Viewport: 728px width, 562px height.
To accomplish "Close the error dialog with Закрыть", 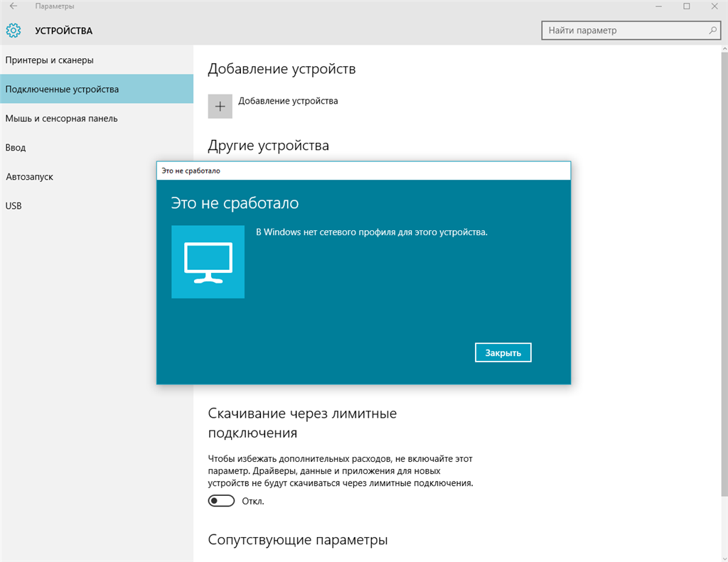I will point(503,352).
